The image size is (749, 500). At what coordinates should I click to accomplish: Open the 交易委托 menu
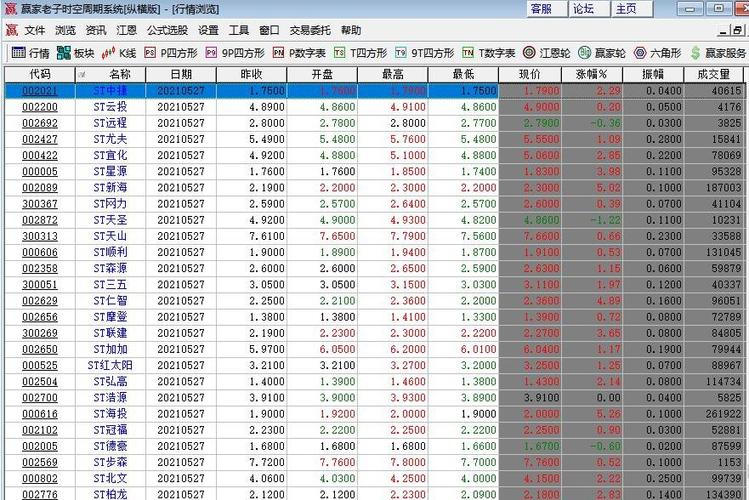click(310, 31)
